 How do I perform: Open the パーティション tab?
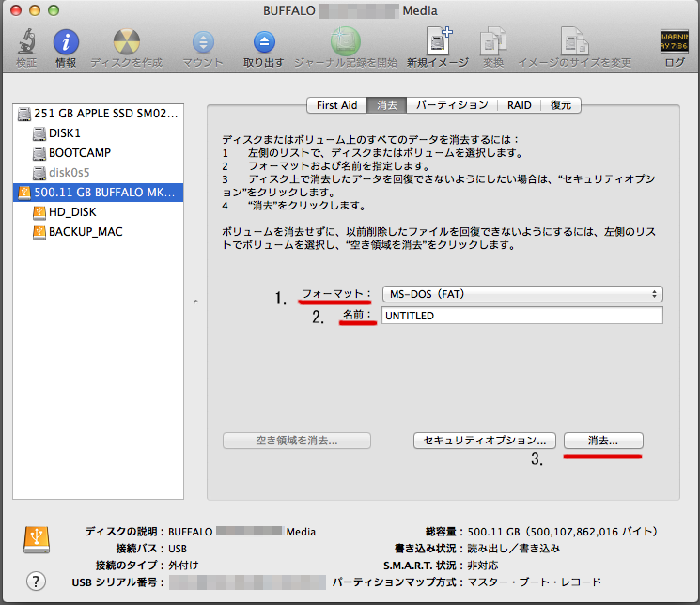tap(452, 105)
